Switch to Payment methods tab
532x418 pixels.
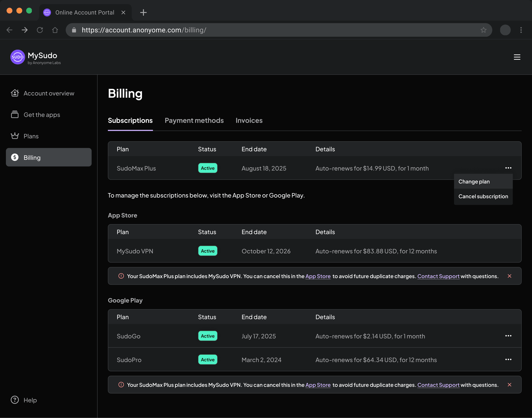coord(194,120)
